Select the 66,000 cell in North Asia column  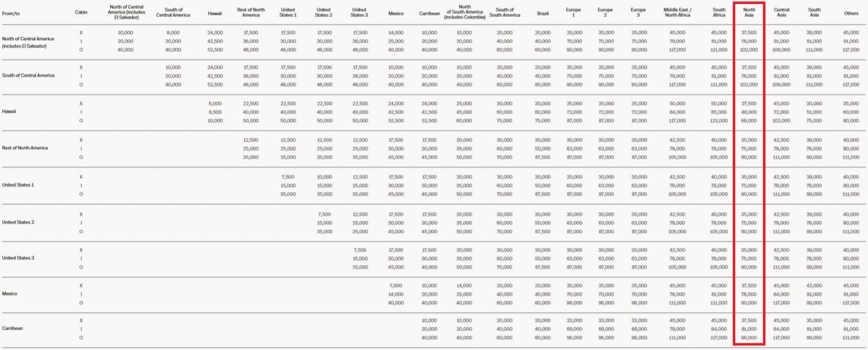749,120
